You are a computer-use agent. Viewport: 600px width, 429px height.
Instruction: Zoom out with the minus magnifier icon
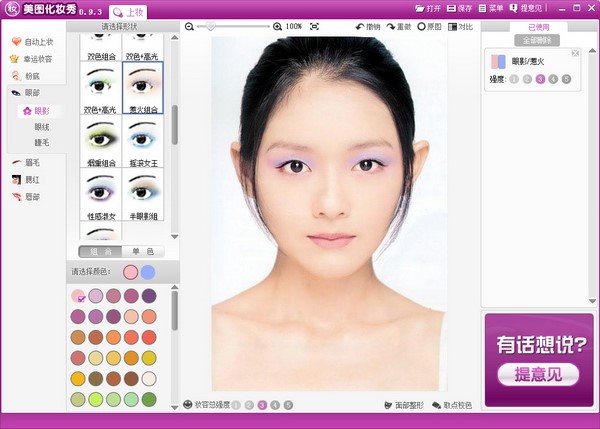pos(189,26)
